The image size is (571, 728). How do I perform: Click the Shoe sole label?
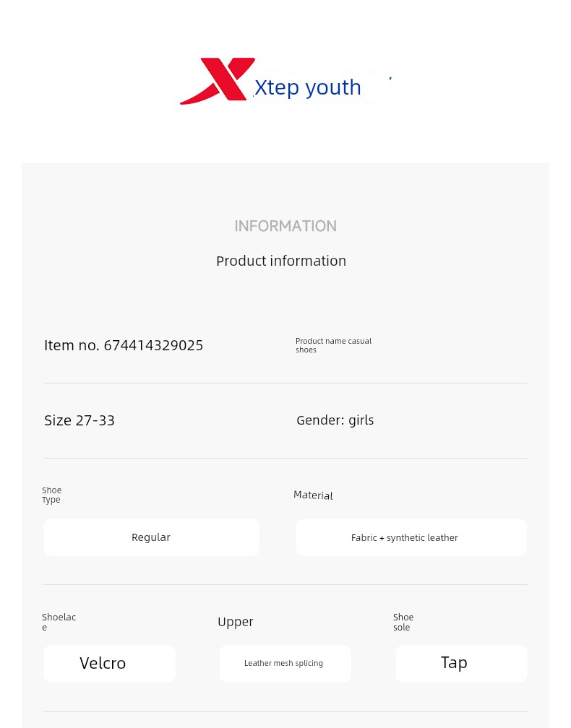point(403,622)
